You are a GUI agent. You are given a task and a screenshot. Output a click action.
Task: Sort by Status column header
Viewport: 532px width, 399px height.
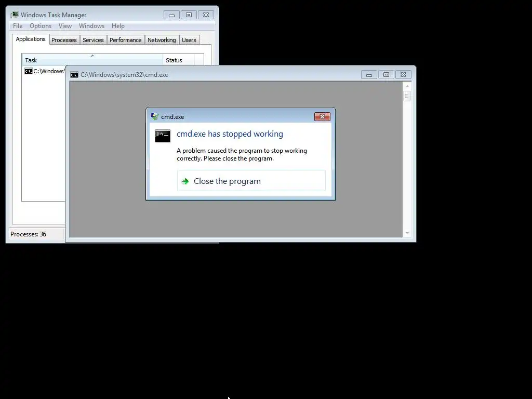179,60
